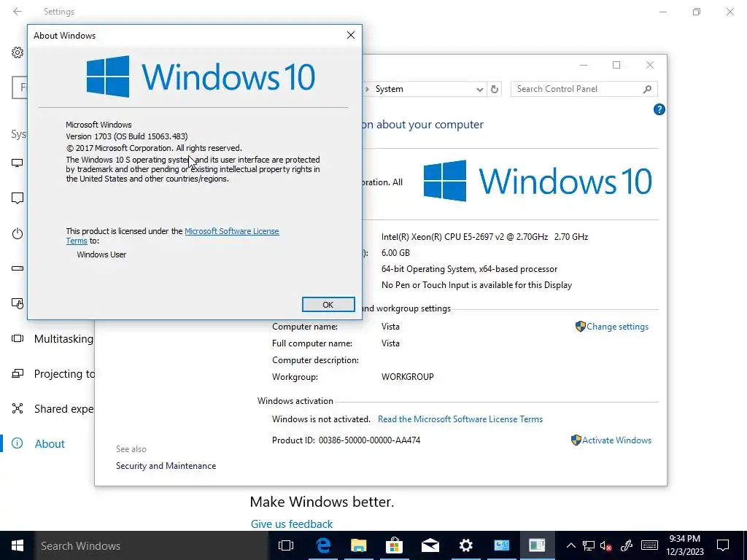The height and width of the screenshot is (560, 747).
Task: Open Task View from taskbar
Action: 286,545
